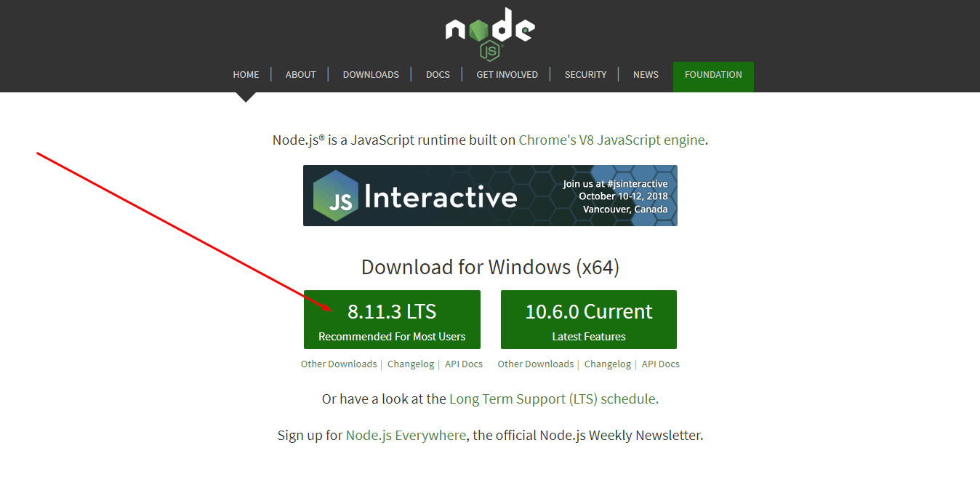Open the NEWS page
This screenshot has height=480, width=980.
click(x=646, y=74)
